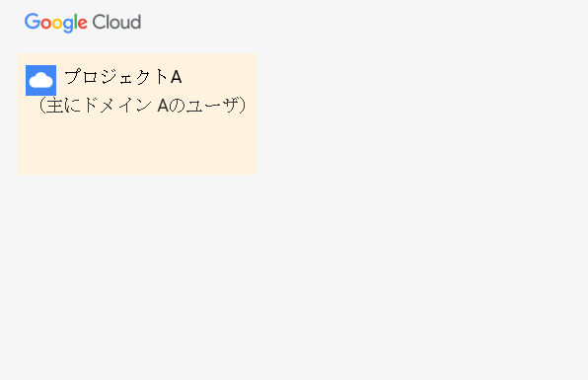Image resolution: width=588 pixels, height=380 pixels.
Task: Click the （主にドメイン Aのユーザ） subtitle
Action: point(142,106)
